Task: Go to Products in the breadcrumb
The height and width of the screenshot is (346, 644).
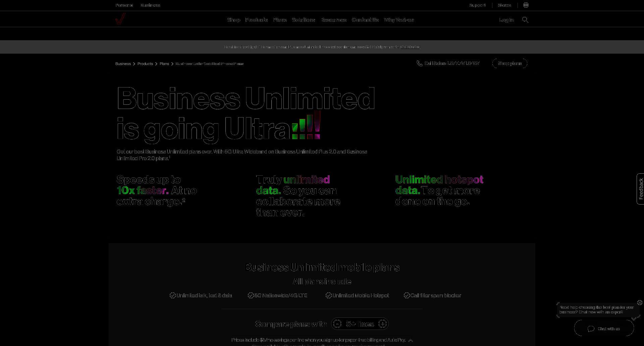Action: coord(145,64)
